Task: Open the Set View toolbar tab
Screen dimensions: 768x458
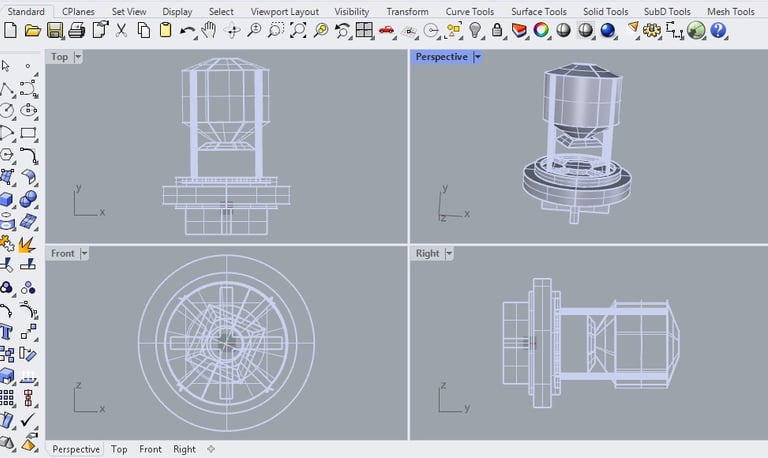Action: [x=129, y=11]
